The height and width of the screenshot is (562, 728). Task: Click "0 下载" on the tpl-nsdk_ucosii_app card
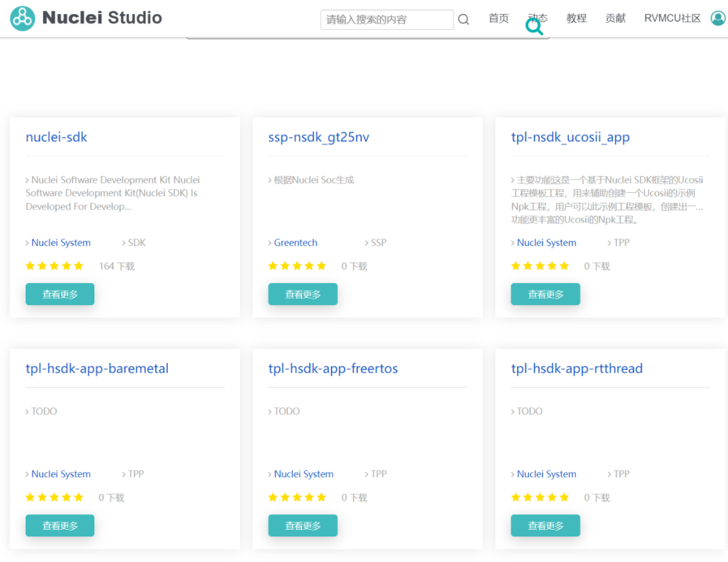[597, 266]
